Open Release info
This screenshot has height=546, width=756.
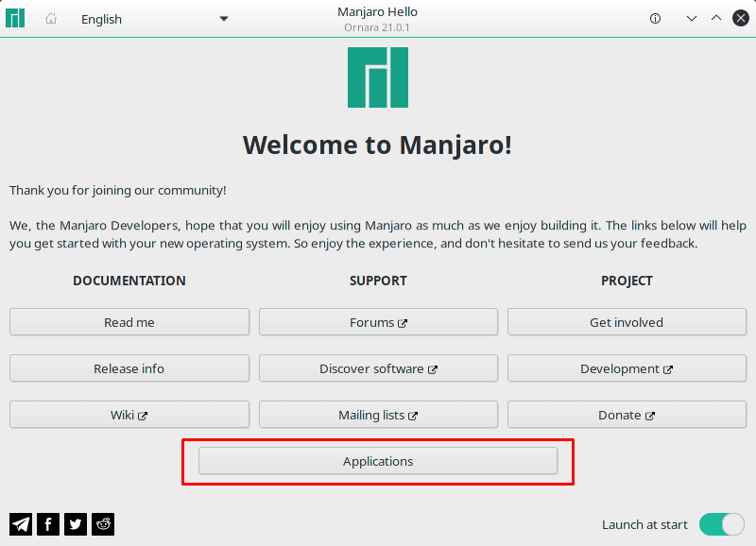[129, 368]
